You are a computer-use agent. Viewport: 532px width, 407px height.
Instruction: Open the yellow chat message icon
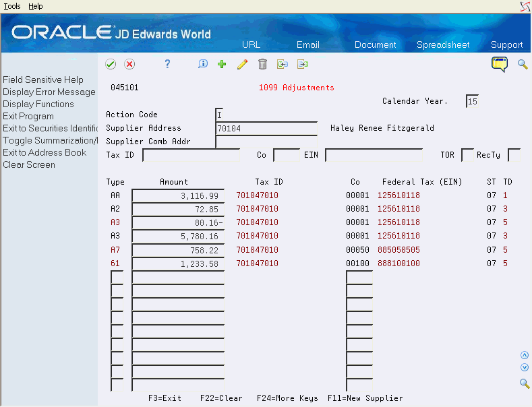tap(500, 64)
